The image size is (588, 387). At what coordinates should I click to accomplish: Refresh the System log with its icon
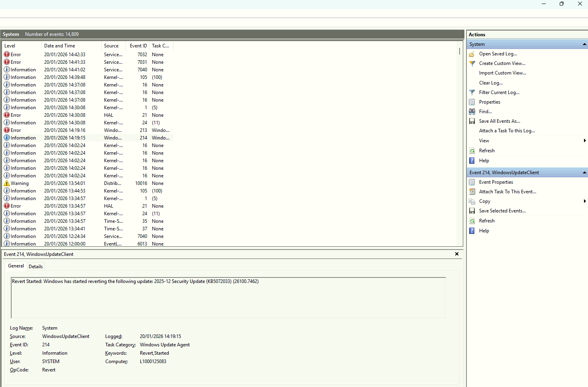click(x=472, y=150)
